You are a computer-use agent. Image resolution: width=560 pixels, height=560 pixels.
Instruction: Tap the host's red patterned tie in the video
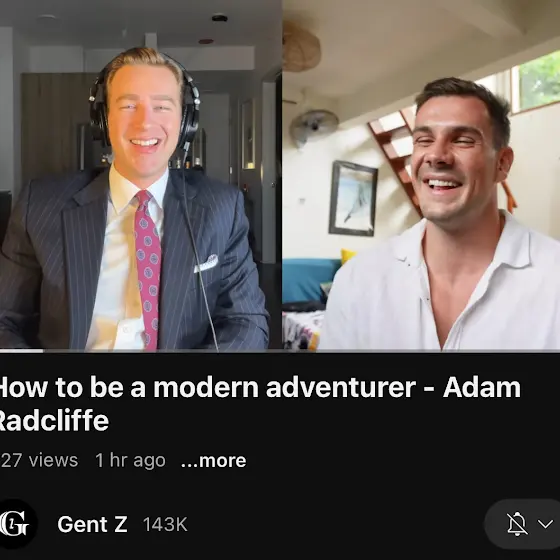click(x=148, y=270)
